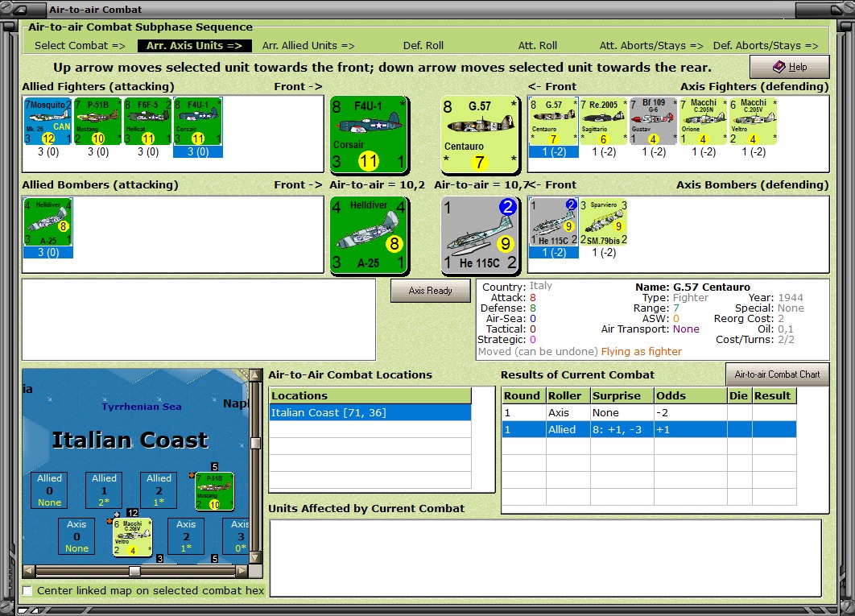Click the Arr. Allied Units subphase step
Screen dimensions: 855x616
[x=308, y=46]
